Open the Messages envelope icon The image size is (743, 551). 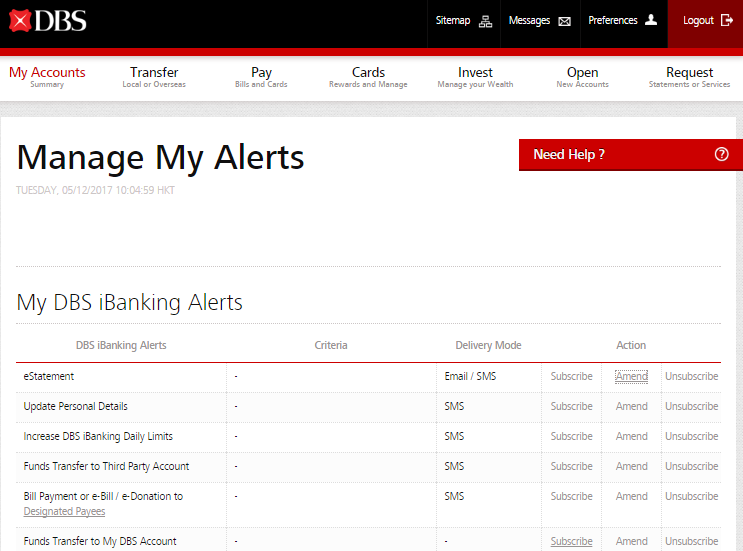coord(565,21)
